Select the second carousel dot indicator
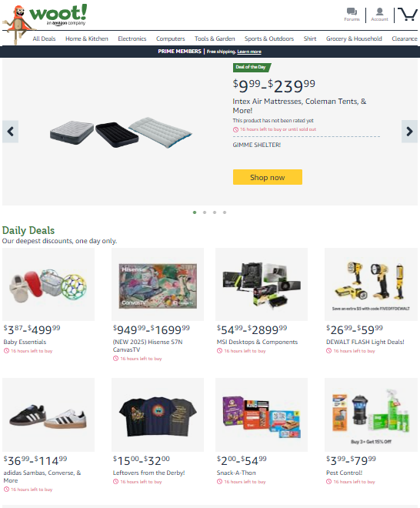 205,212
